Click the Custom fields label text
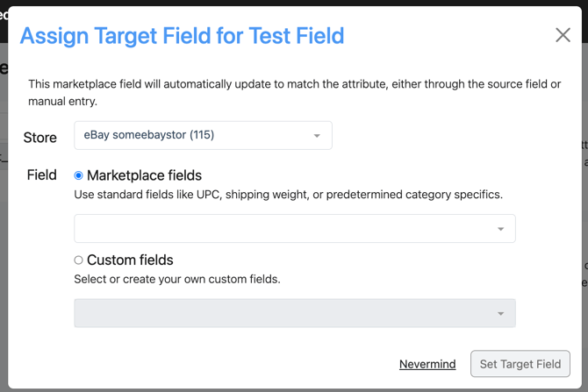 point(130,260)
